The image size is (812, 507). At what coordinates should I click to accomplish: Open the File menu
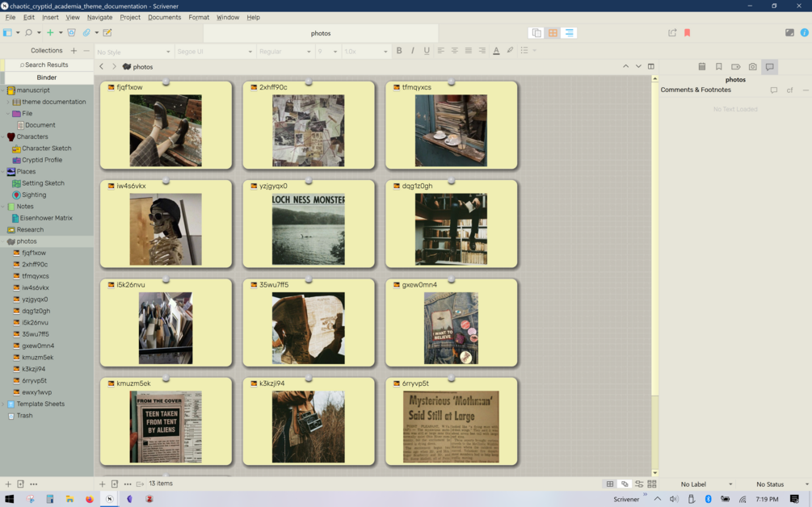(x=11, y=17)
